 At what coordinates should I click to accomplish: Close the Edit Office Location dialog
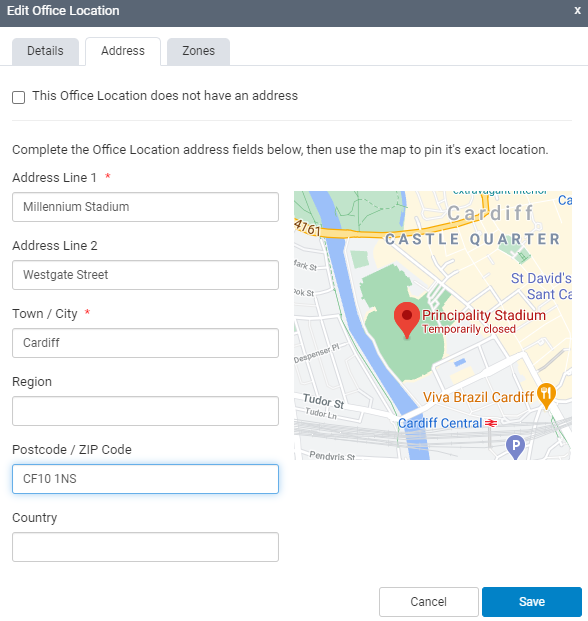(x=578, y=11)
